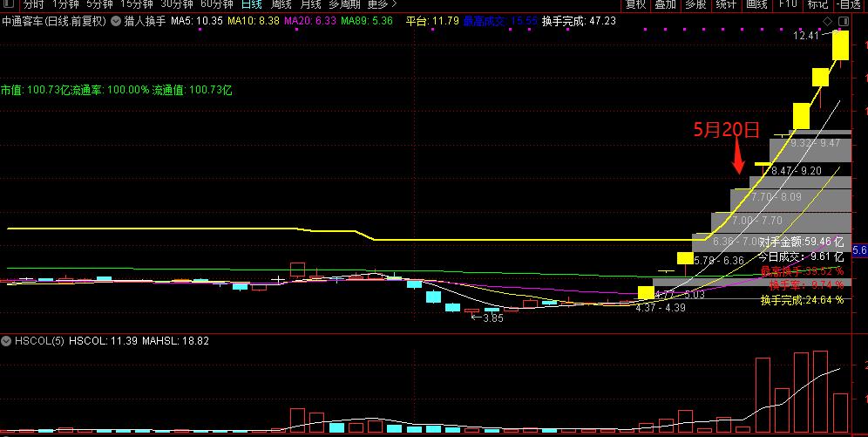Click the HSCOL indicator dropdown arrow icon

7,341
